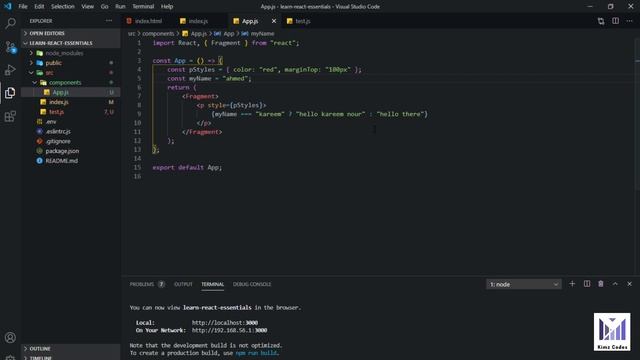Collapse the LEARN-REACT-ESSENTIALS folder section
The width and height of the screenshot is (640, 360).
tap(71, 43)
